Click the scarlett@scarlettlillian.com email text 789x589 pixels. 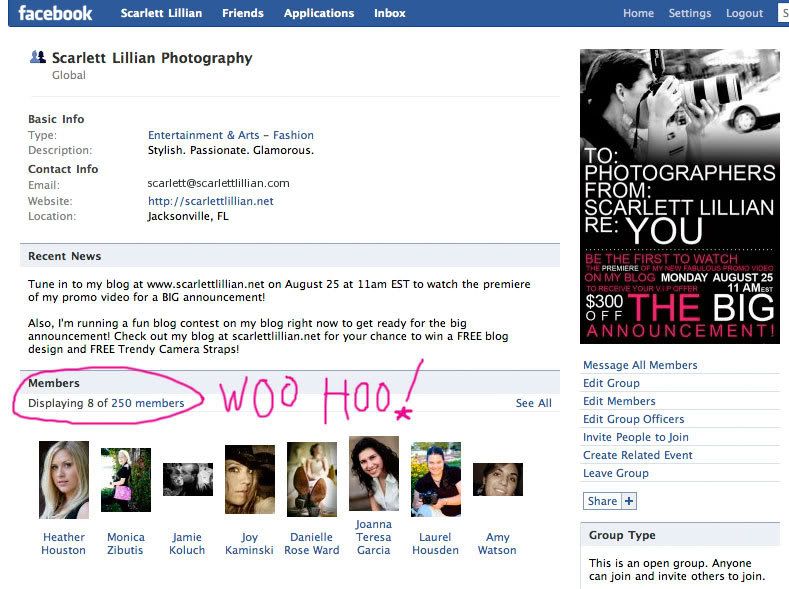point(218,183)
